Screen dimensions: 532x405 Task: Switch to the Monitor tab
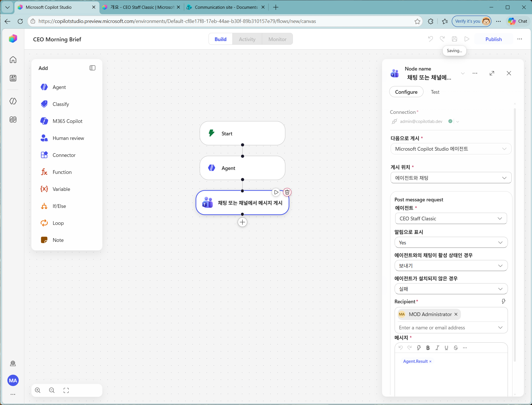277,39
